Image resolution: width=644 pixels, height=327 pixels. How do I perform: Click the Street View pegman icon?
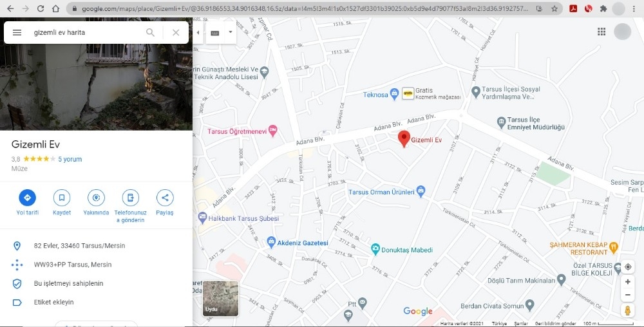coord(627,310)
